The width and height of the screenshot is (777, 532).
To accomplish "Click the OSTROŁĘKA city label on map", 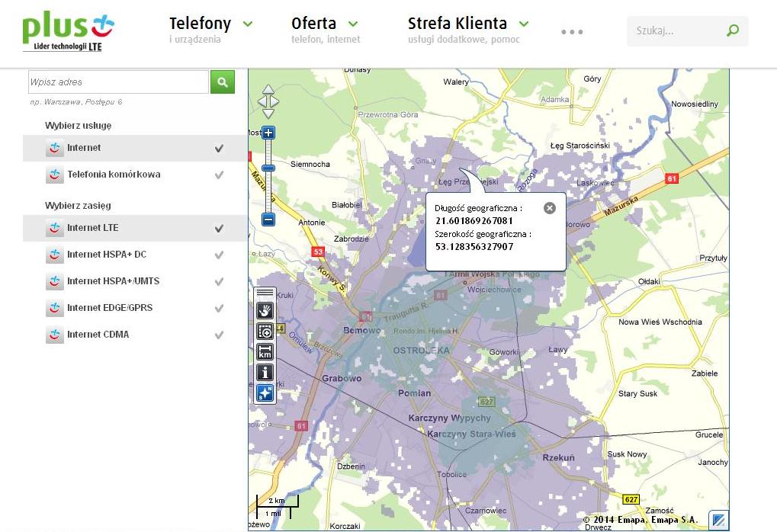I will coord(421,351).
